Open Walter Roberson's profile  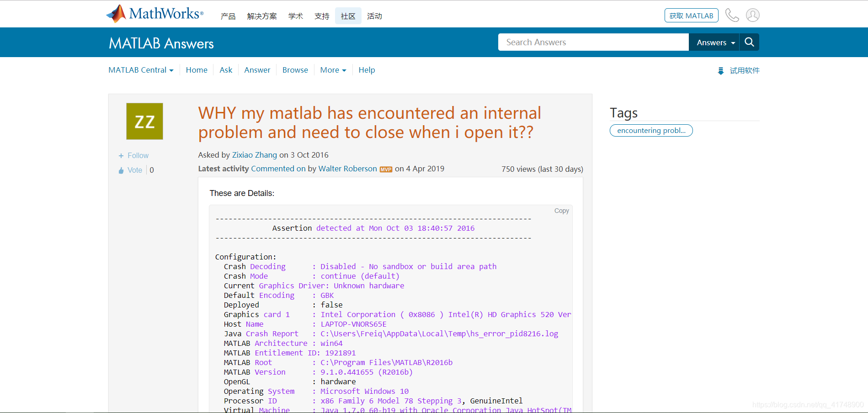[348, 169]
